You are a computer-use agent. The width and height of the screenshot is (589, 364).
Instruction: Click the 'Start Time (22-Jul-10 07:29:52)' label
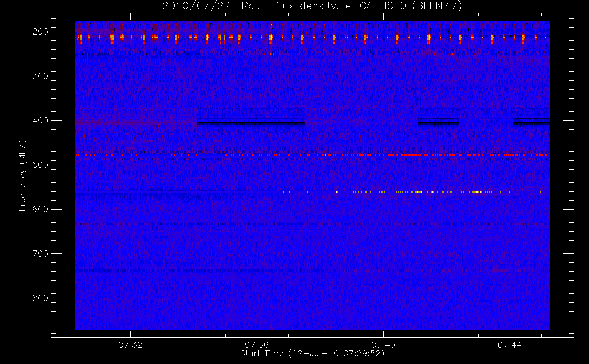click(312, 353)
